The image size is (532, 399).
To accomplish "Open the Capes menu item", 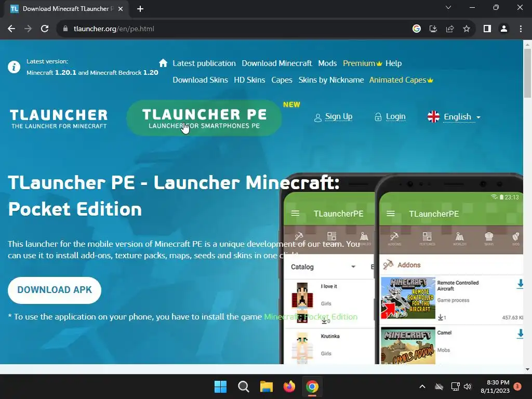I will point(282,80).
